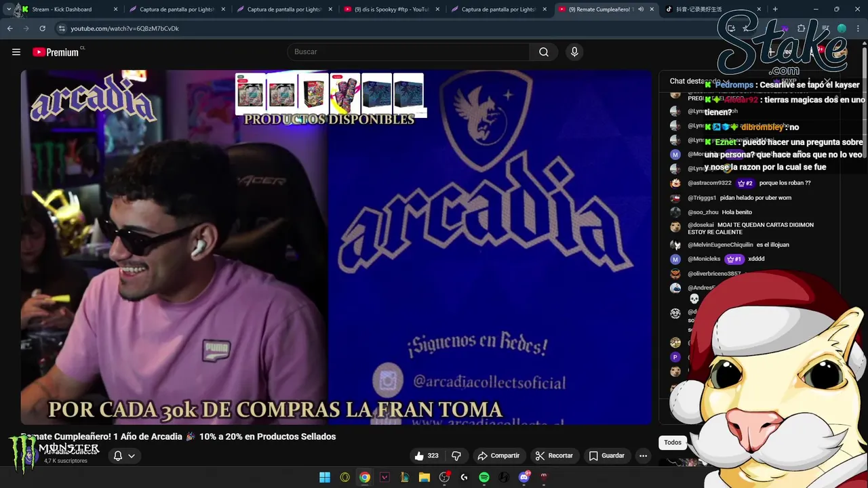Expand notification options chevron beside the bell
This screenshot has width=868, height=488.
132,455
